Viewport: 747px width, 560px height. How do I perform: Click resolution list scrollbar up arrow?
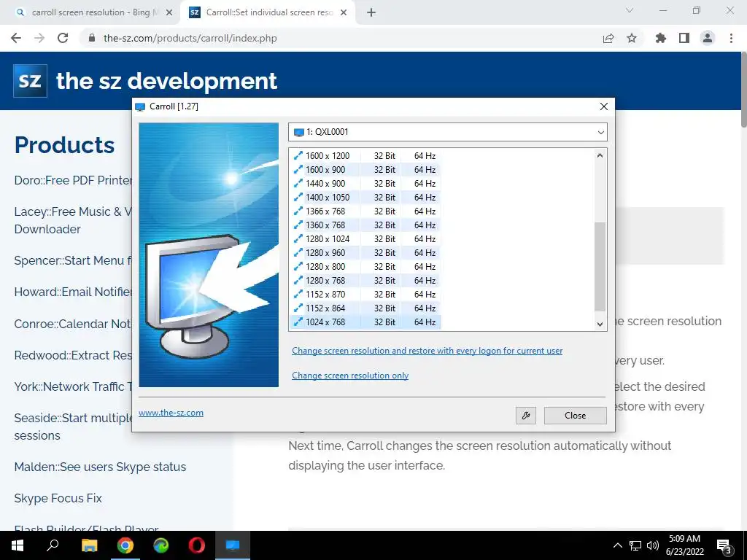click(x=600, y=155)
